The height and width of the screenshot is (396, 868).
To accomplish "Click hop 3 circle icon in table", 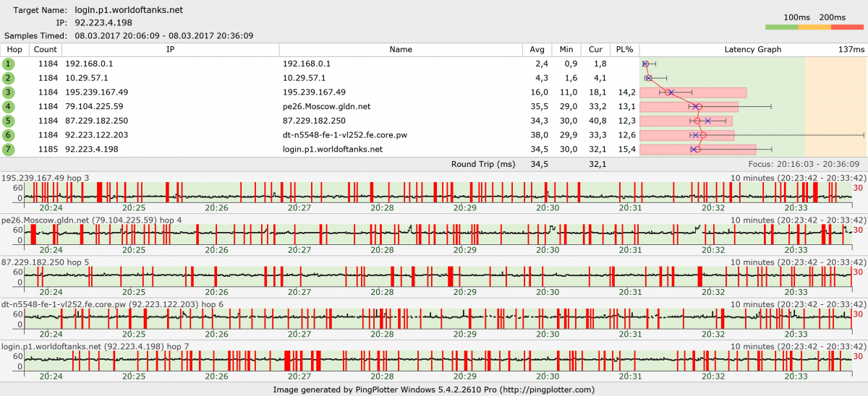I will pyautogui.click(x=9, y=92).
